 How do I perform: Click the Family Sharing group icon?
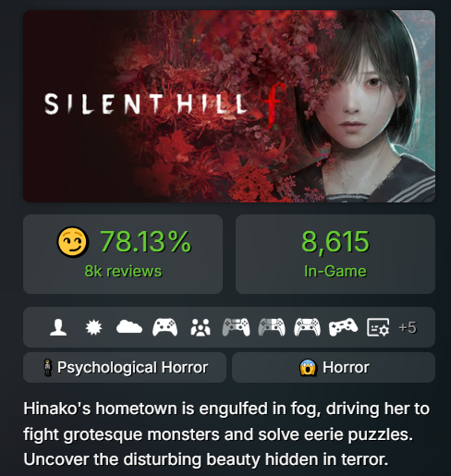[x=201, y=327]
